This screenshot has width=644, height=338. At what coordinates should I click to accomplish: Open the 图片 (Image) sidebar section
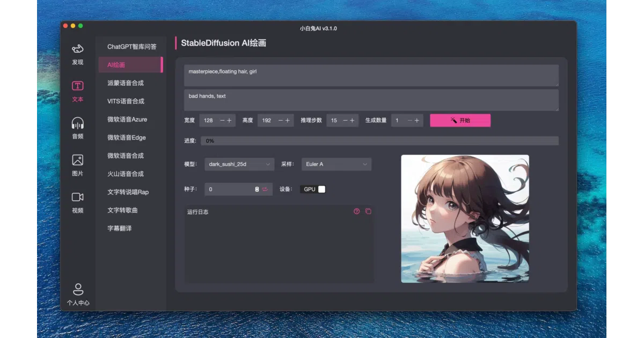78,166
